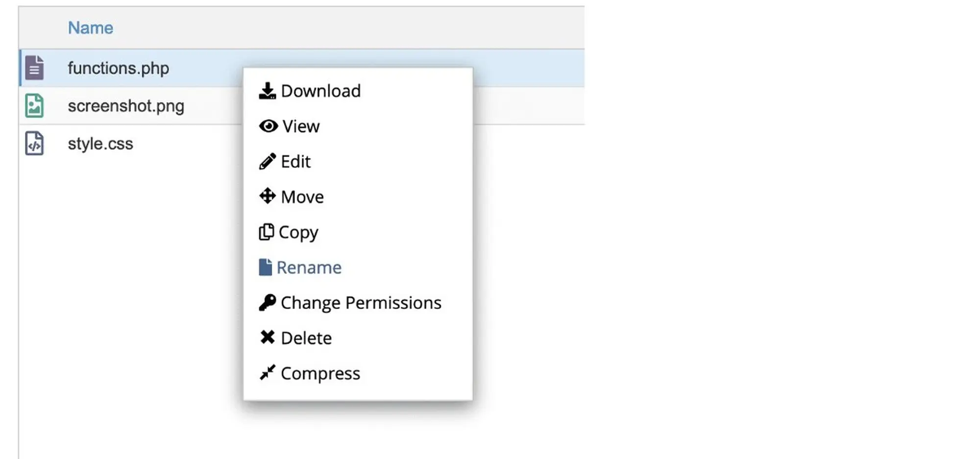
Task: Click the code file icon for style.css
Action: click(34, 144)
